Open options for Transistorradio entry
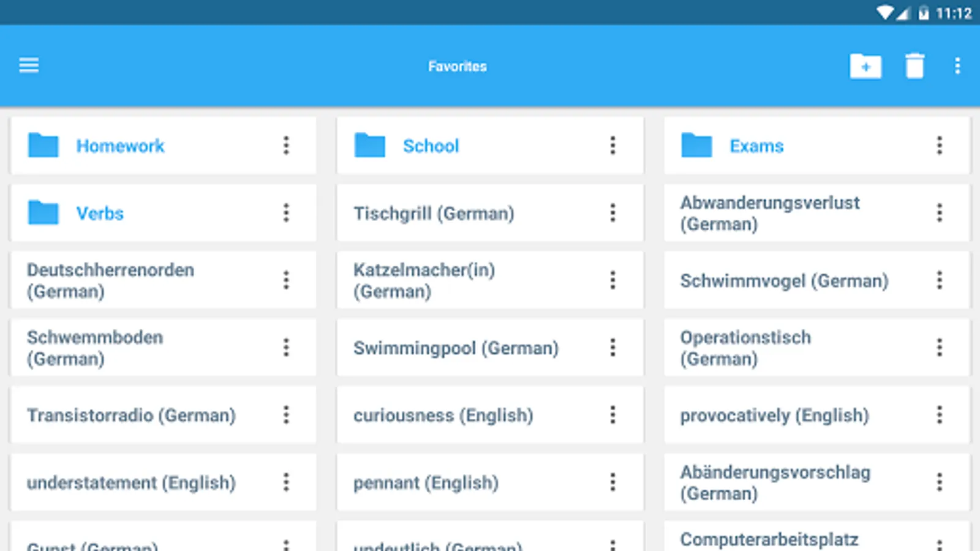980x551 pixels. [x=286, y=415]
